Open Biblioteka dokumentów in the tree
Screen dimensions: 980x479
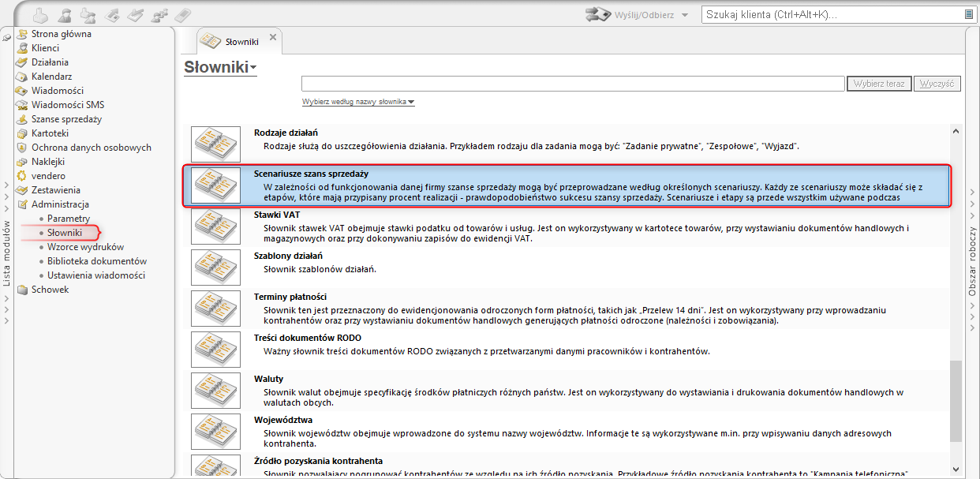point(97,261)
